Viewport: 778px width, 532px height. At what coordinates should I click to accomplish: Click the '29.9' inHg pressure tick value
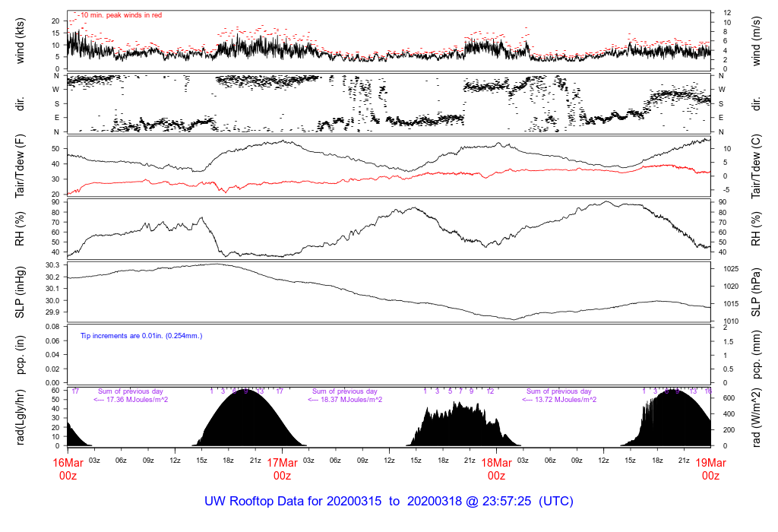(52, 312)
